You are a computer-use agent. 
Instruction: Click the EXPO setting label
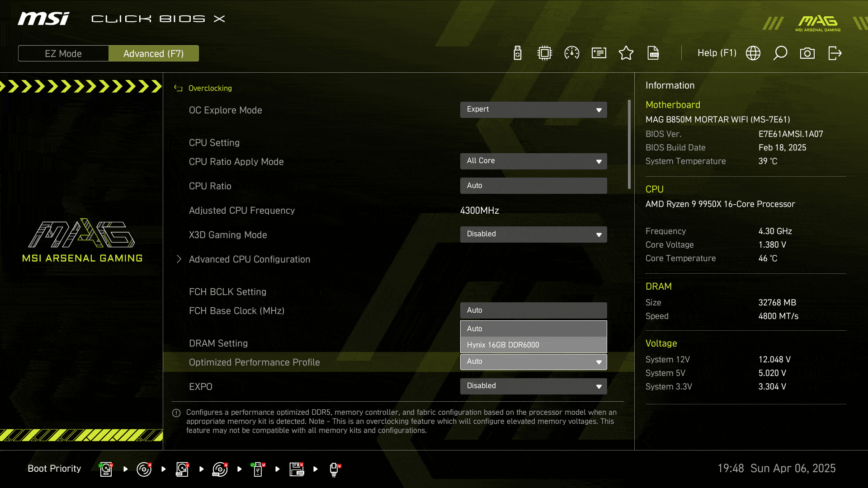click(200, 387)
